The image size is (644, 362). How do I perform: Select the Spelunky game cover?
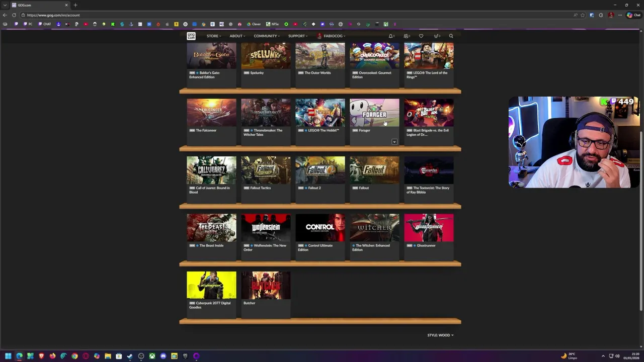click(x=266, y=55)
